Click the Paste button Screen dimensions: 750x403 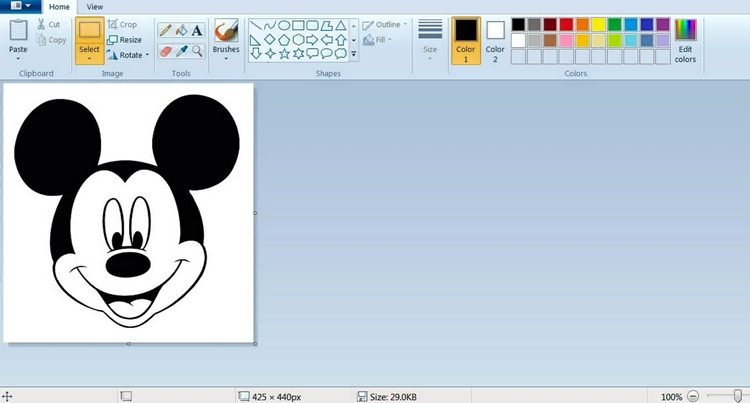(18, 38)
